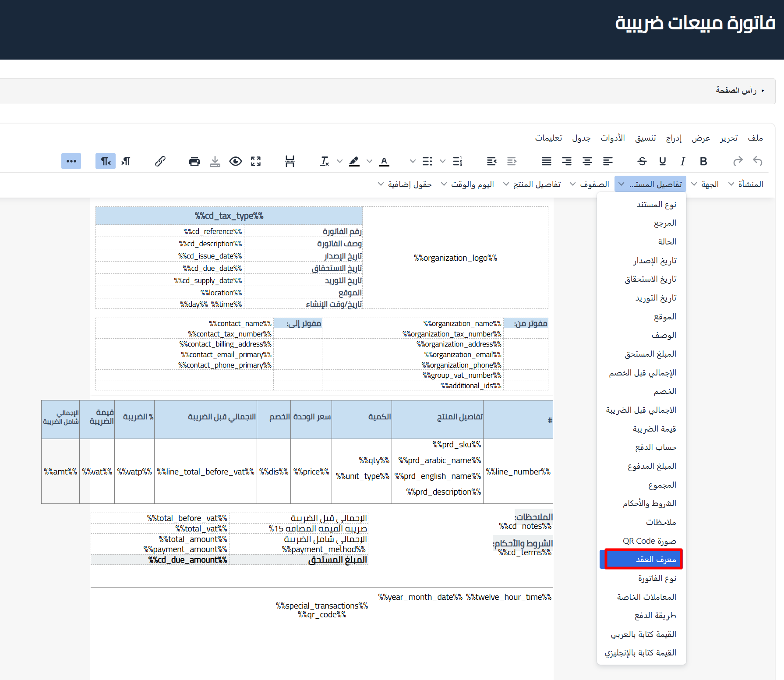This screenshot has height=680, width=784.
Task: Open the تعليمات menu
Action: 548,138
